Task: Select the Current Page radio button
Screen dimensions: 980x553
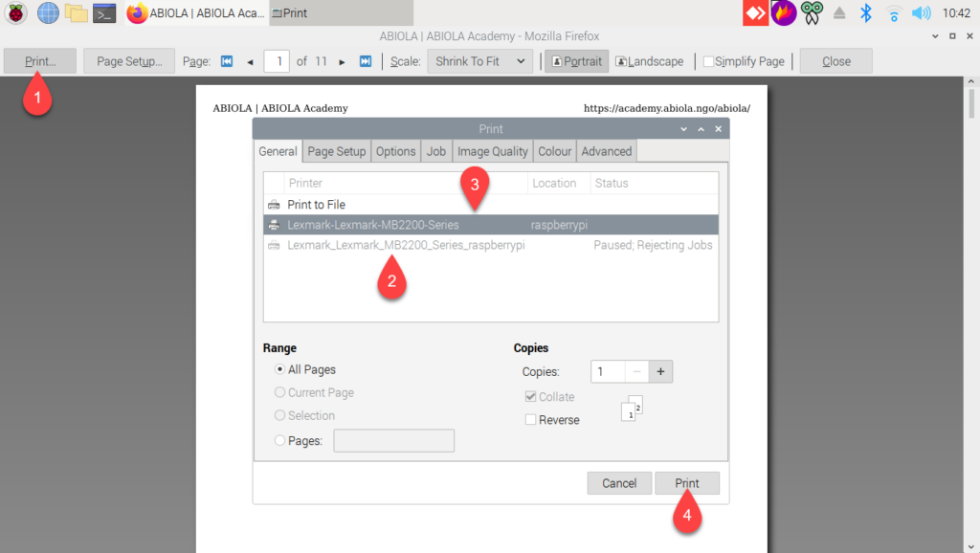Action: pyautogui.click(x=279, y=392)
